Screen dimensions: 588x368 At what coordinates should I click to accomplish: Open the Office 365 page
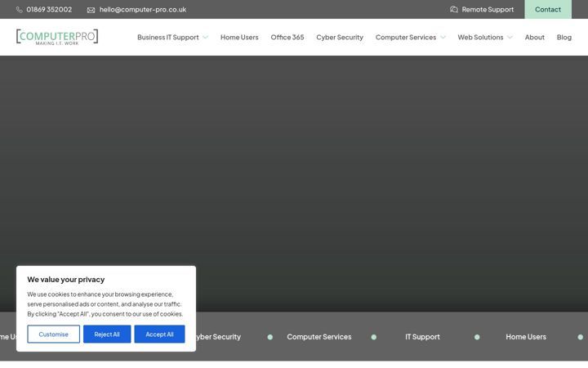[287, 37]
